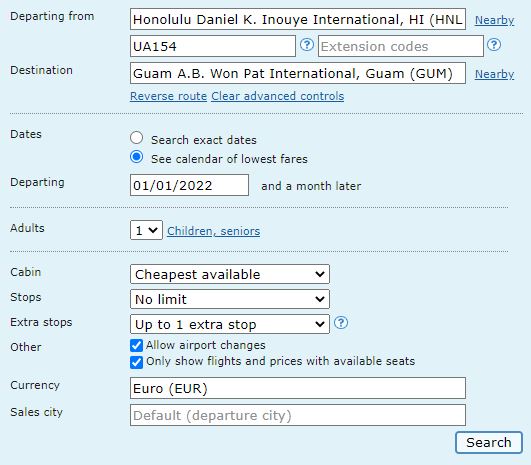Open help icon beside UA154 routing field
The width and height of the screenshot is (531, 465).
click(x=307, y=45)
